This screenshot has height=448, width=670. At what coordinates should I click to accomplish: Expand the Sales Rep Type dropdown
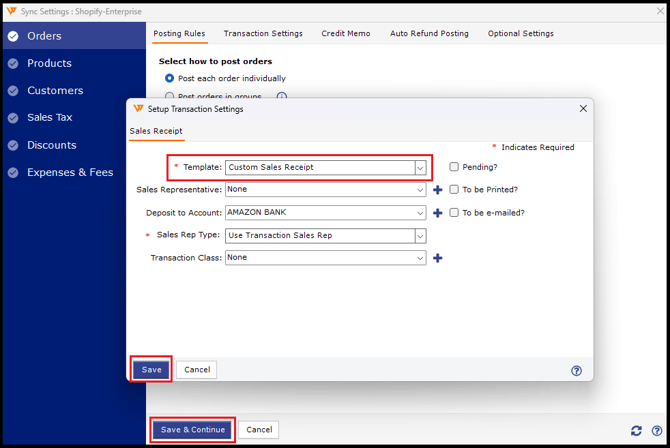tap(420, 236)
